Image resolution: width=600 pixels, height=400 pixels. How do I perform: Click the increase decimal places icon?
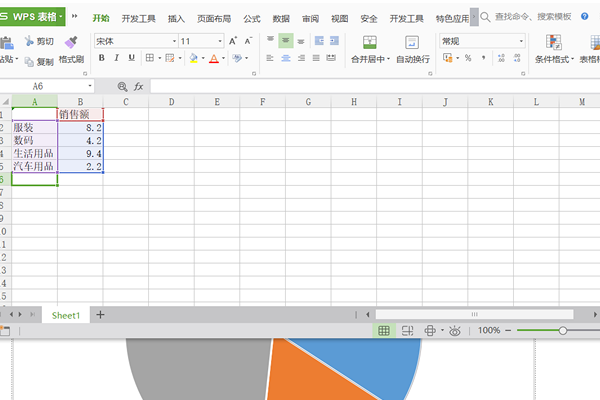pyautogui.click(x=501, y=58)
